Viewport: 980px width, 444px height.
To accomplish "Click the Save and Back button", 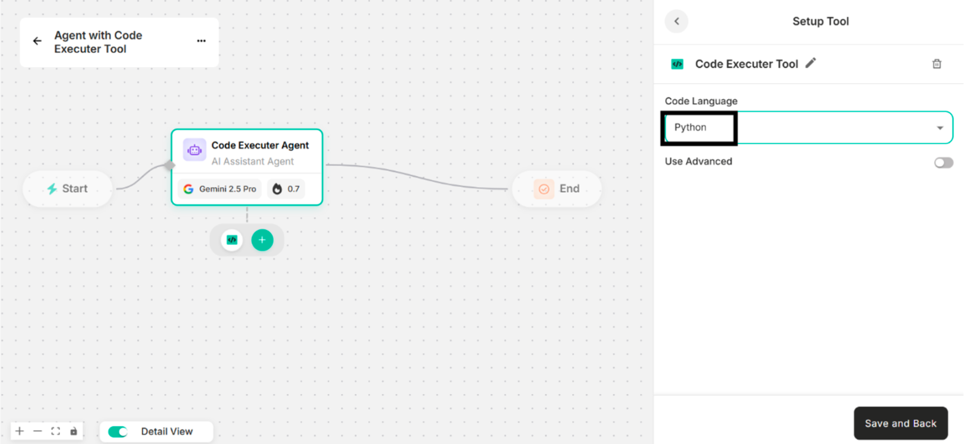I will pyautogui.click(x=901, y=423).
